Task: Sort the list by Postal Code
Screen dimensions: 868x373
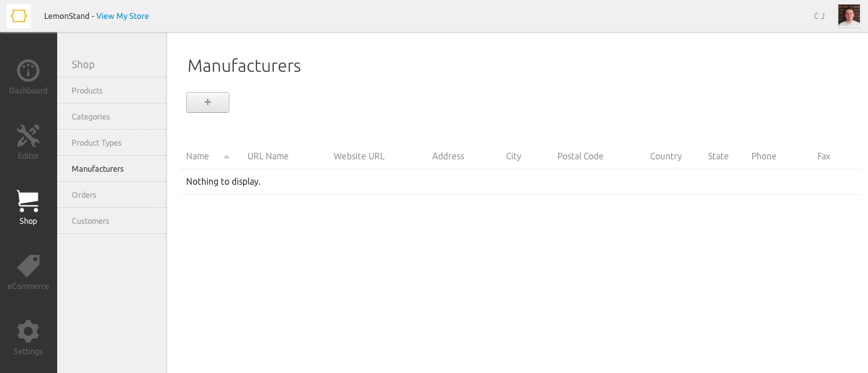Action: point(580,156)
